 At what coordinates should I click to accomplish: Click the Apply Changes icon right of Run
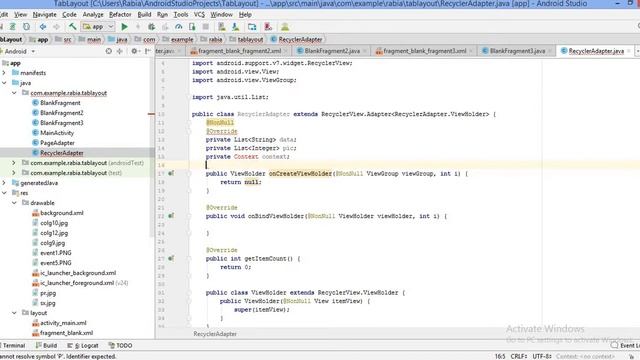pyautogui.click(x=138, y=27)
